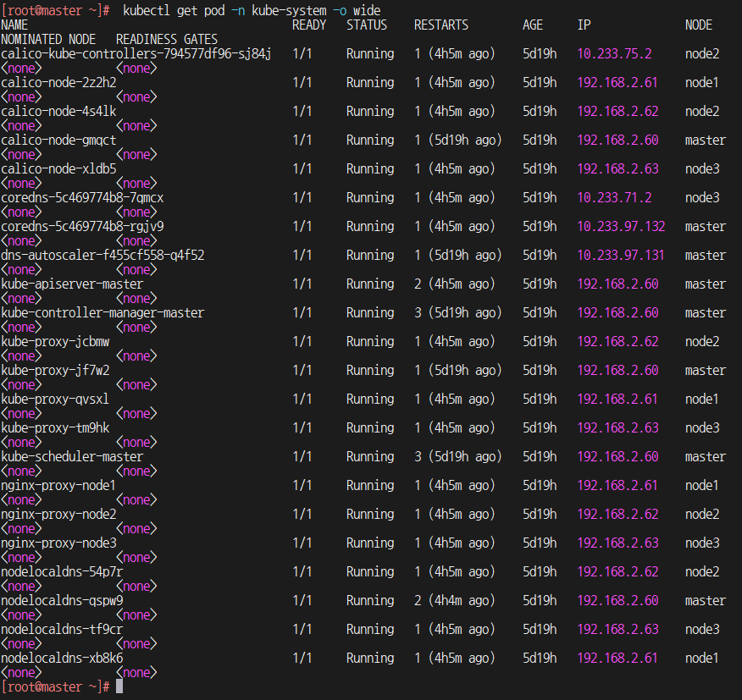Viewport: 742px width, 700px height.
Task: Click 1/1 ready value of kube-proxy-jcbmw
Action: coord(302,342)
